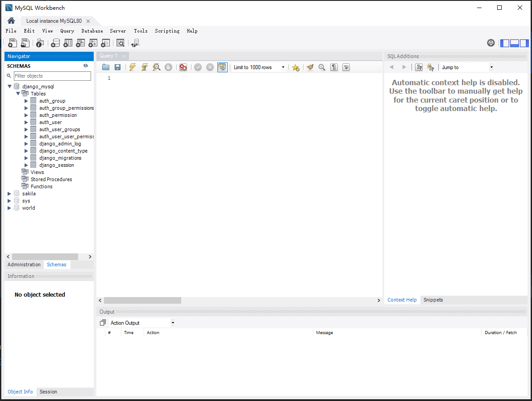Open the Workbench preferences gear icon
Image resolution: width=532 pixels, height=401 pixels.
491,43
